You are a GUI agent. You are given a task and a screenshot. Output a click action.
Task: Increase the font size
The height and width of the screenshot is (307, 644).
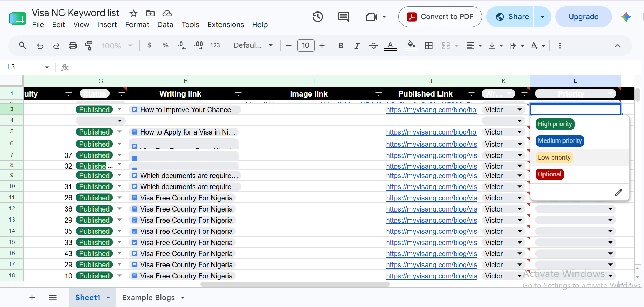[x=322, y=46]
